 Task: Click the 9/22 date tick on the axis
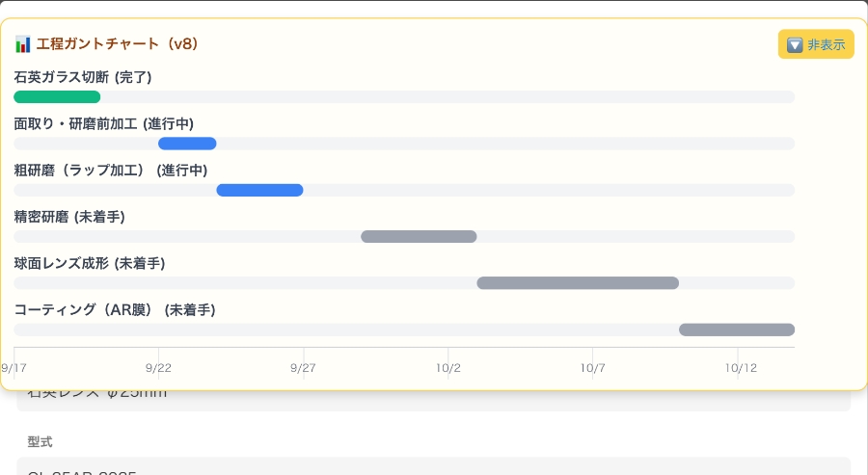pyautogui.click(x=158, y=367)
